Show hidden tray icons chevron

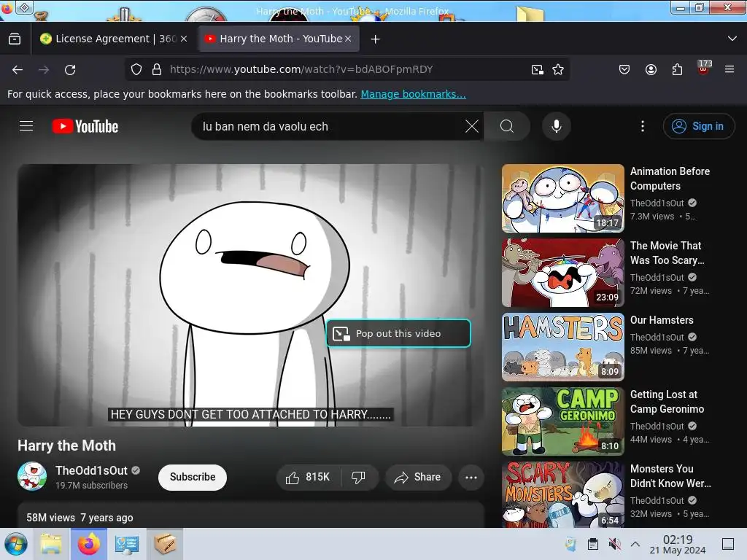coord(635,544)
